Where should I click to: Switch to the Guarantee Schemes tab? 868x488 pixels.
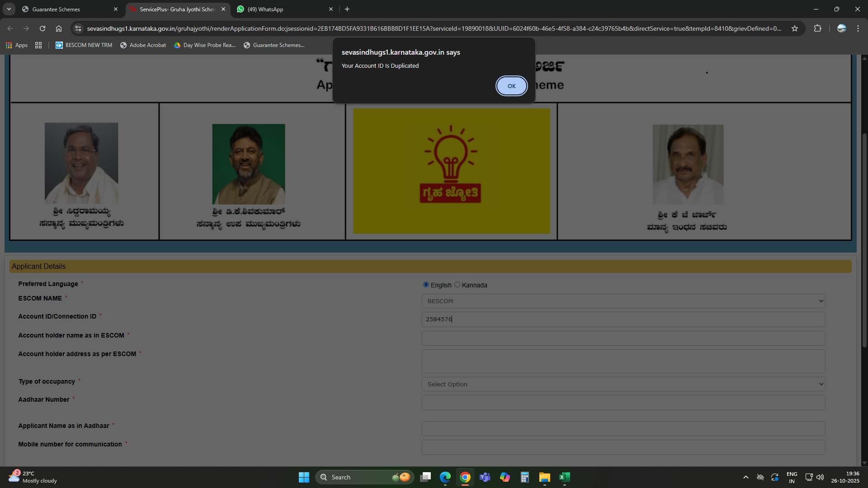tap(68, 9)
